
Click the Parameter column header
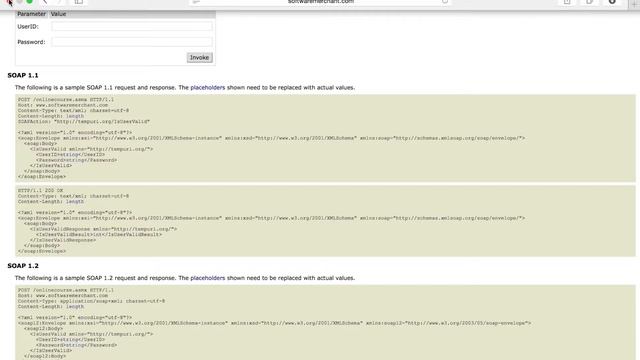[x=31, y=14]
